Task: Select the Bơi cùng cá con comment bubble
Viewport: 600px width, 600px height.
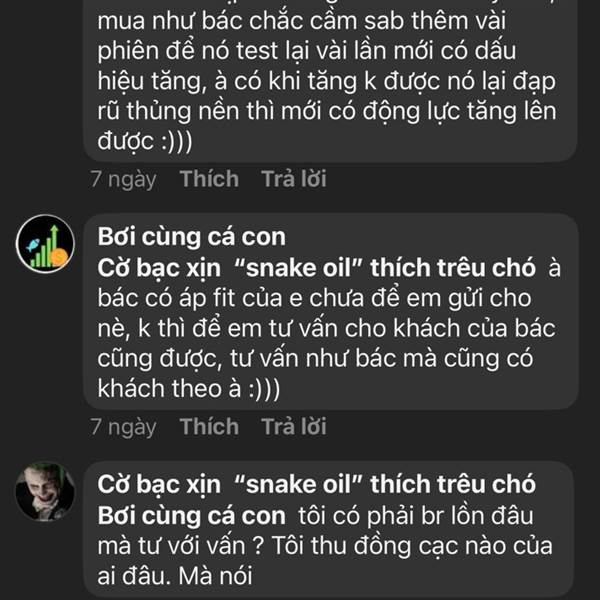Action: pos(331,311)
